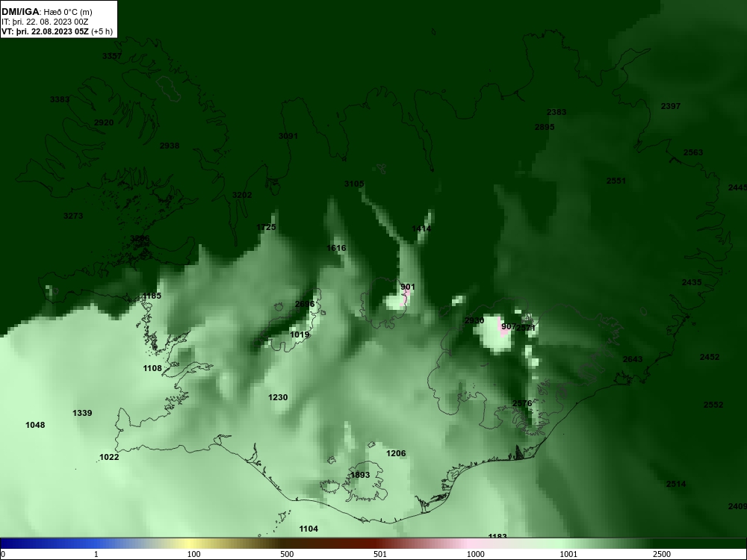The height and width of the screenshot is (560, 747).
Task: Pick the 3273 height label
Action: (x=73, y=217)
